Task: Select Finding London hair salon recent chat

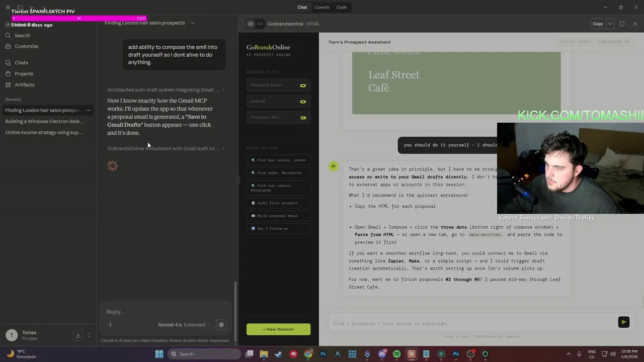Action: pos(43,110)
